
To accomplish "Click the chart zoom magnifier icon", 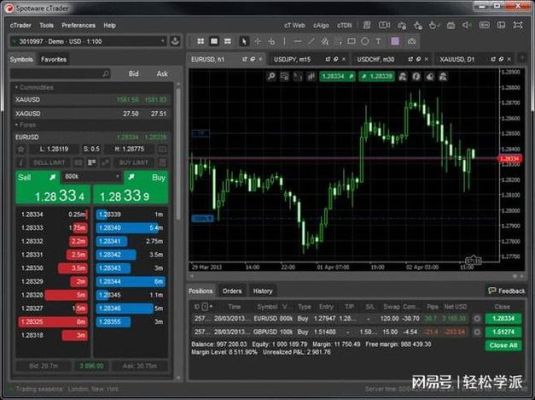I will (x=271, y=76).
